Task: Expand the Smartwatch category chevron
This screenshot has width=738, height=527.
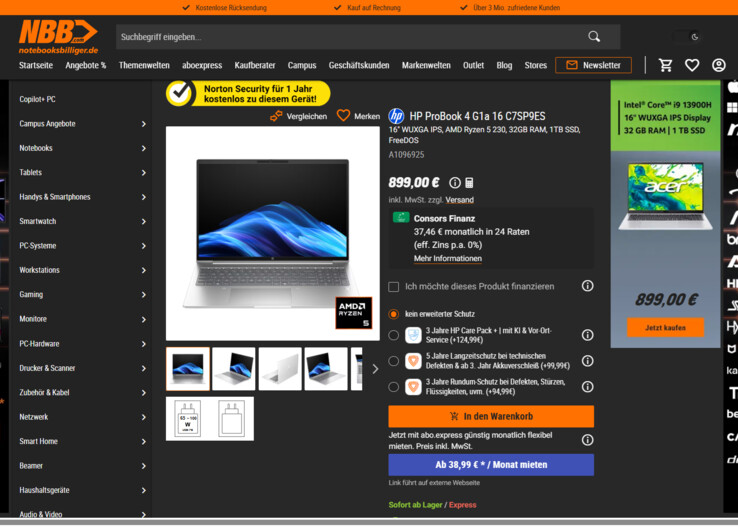Action: pyautogui.click(x=144, y=222)
